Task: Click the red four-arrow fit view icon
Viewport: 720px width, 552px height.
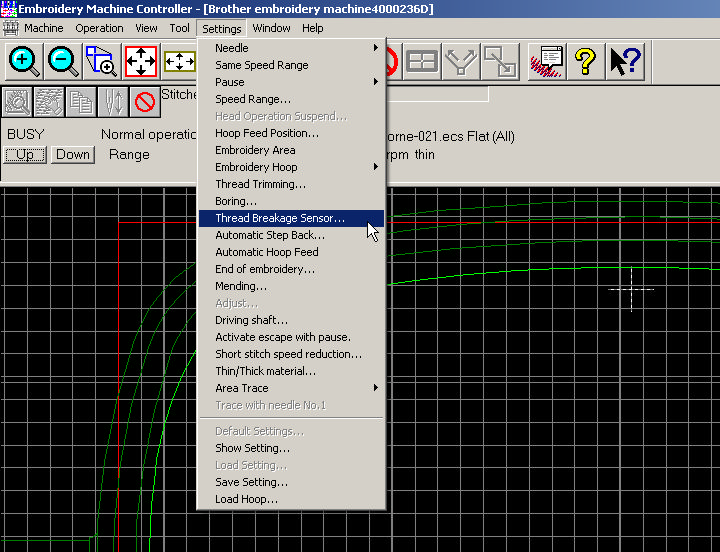Action: [141, 62]
